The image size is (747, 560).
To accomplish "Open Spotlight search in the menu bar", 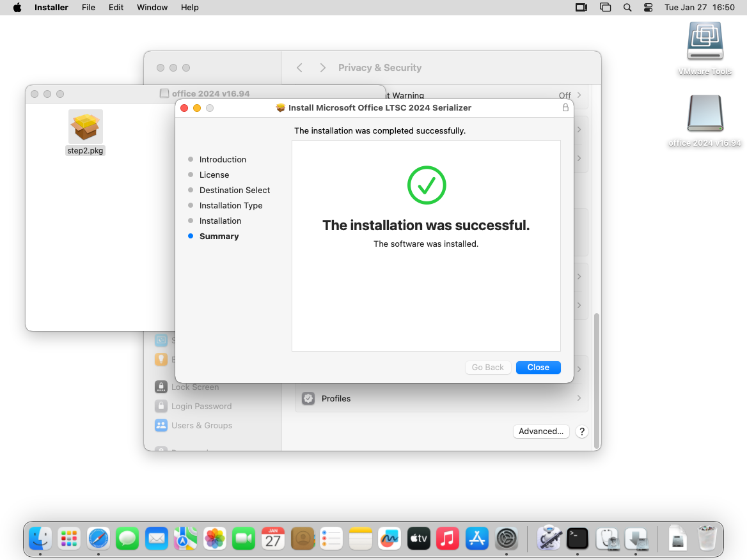I will tap(627, 8).
